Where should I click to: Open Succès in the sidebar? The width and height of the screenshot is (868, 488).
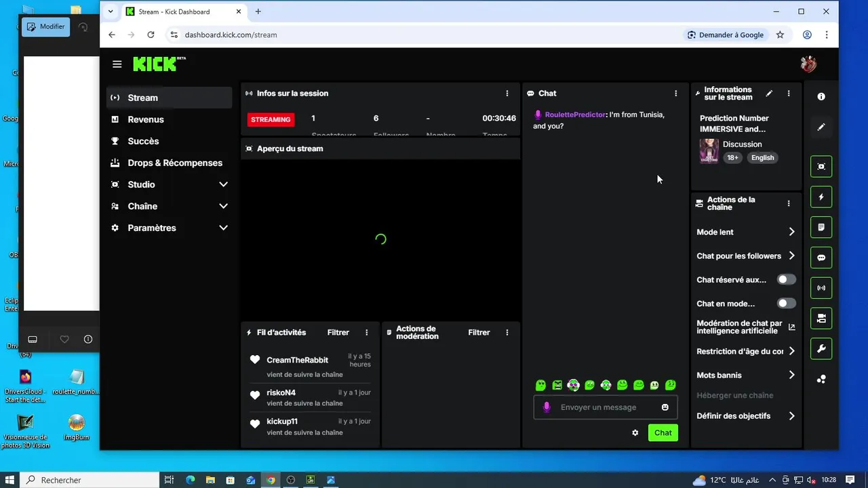pyautogui.click(x=169, y=141)
